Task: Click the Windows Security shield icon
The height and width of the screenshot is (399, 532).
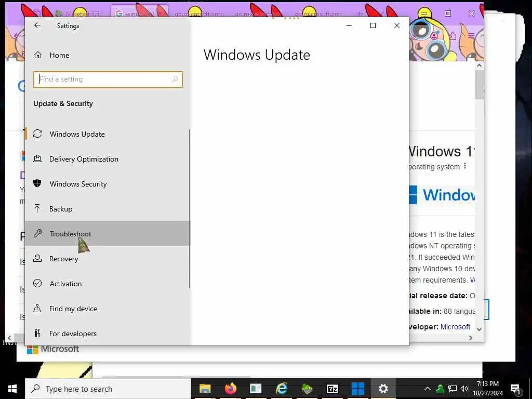Action: pyautogui.click(x=37, y=183)
